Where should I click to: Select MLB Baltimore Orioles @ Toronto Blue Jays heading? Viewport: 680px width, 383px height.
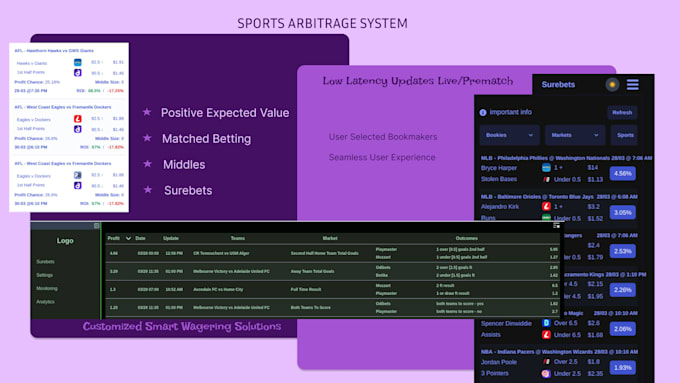click(559, 196)
